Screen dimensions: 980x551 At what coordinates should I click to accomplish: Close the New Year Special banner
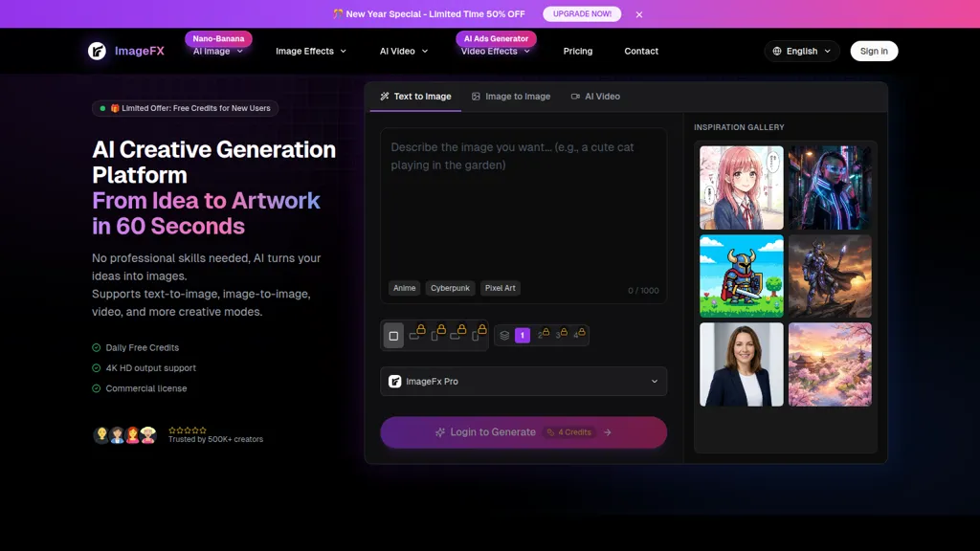pyautogui.click(x=638, y=14)
